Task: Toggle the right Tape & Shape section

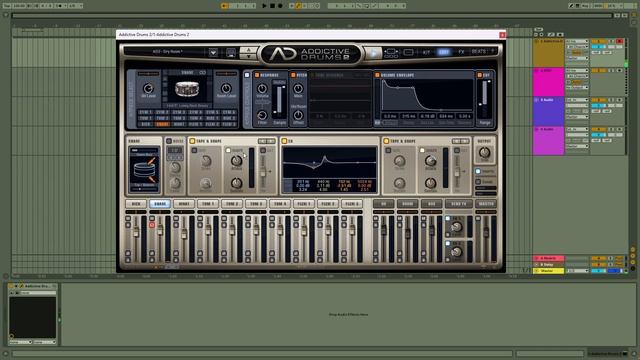Action: point(386,141)
